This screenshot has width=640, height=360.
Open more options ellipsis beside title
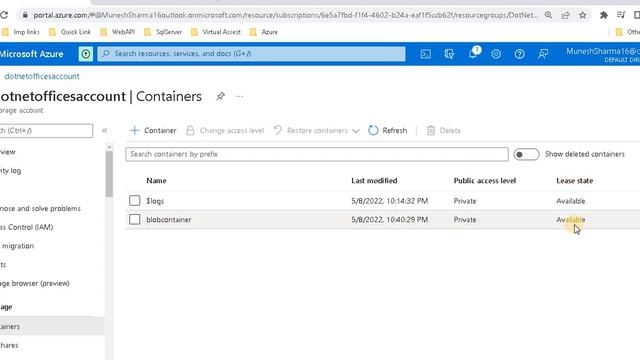[x=240, y=96]
